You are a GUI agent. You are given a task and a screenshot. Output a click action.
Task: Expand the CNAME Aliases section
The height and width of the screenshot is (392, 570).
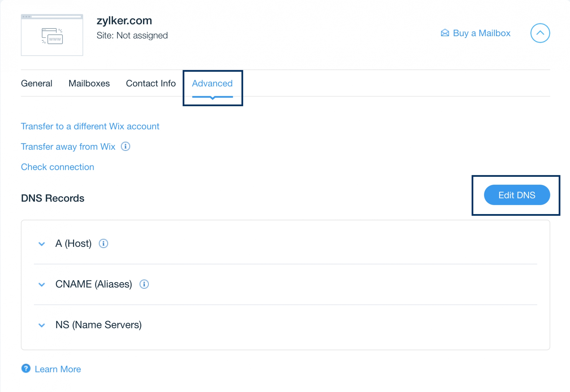pyautogui.click(x=42, y=284)
